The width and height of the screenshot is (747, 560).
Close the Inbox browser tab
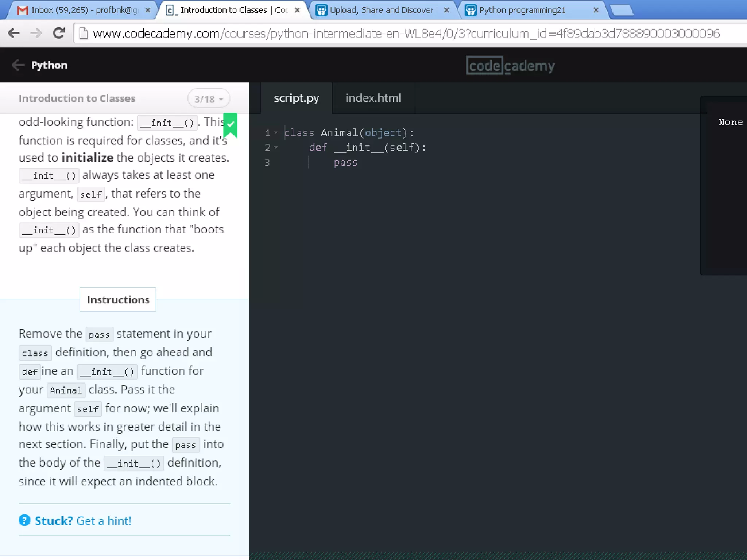click(x=148, y=10)
